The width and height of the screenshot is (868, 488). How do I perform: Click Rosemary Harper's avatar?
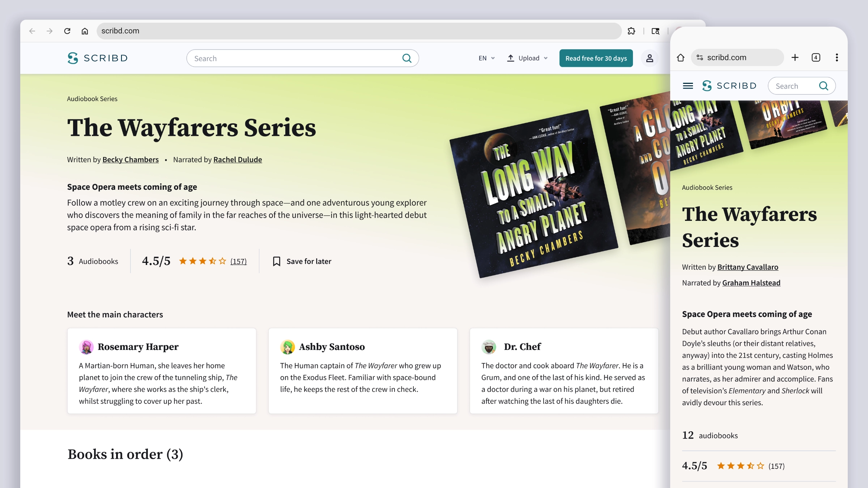86,347
